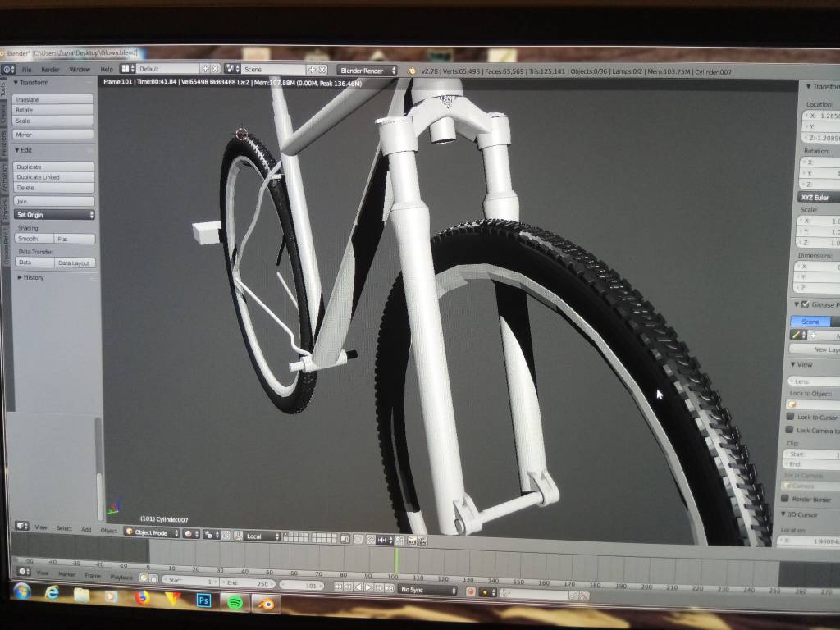Click the 3D View editor type icon
The image size is (840, 630).
pos(22,526)
